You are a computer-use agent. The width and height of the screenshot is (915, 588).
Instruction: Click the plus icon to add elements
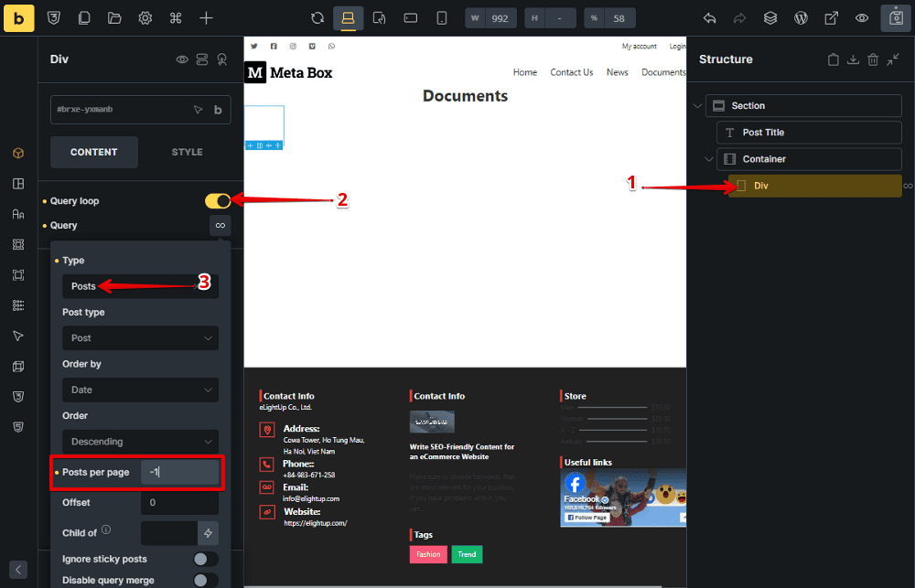207,18
